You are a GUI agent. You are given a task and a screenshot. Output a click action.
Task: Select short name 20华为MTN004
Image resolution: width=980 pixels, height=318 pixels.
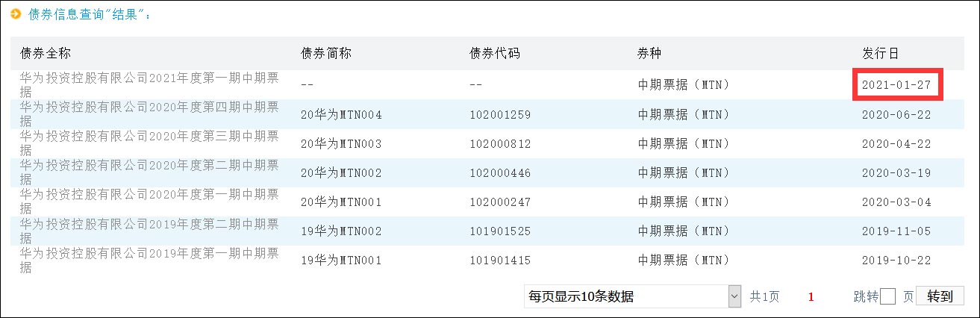pyautogui.click(x=341, y=114)
